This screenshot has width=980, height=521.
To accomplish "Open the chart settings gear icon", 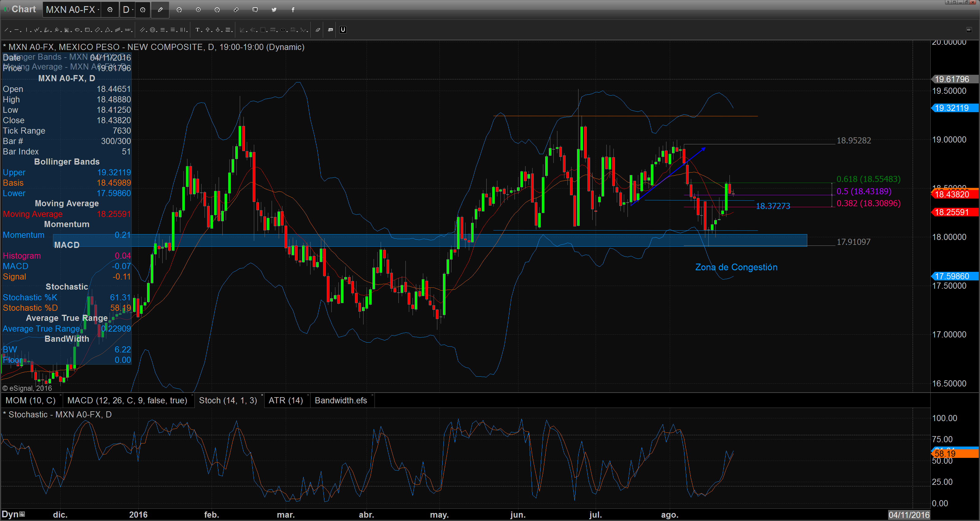I will pos(110,10).
